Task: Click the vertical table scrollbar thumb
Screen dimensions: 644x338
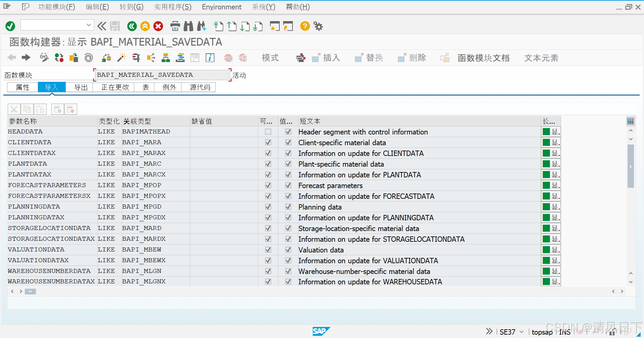Action: click(x=631, y=166)
